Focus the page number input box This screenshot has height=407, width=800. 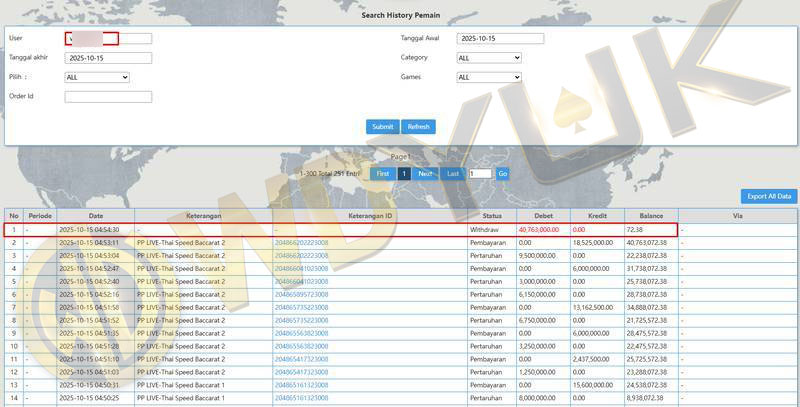click(480, 173)
